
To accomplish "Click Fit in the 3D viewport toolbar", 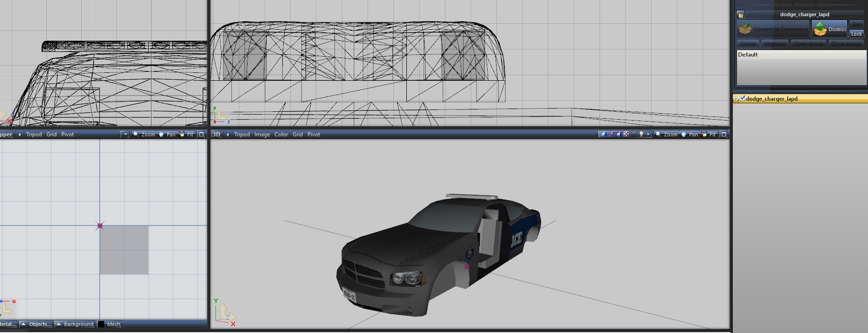I will 709,134.
